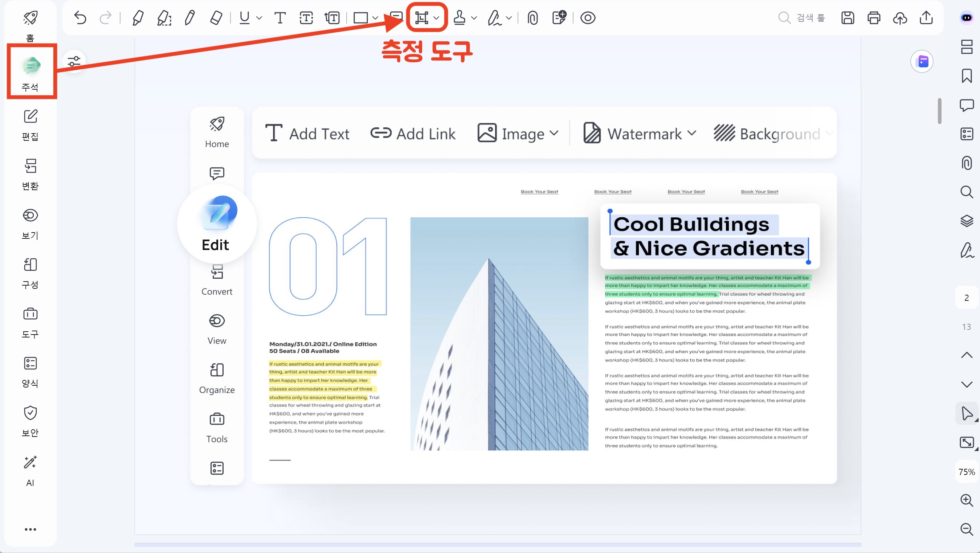Select the eraser tool
Screen dimensions: 980x553
pyautogui.click(x=216, y=18)
